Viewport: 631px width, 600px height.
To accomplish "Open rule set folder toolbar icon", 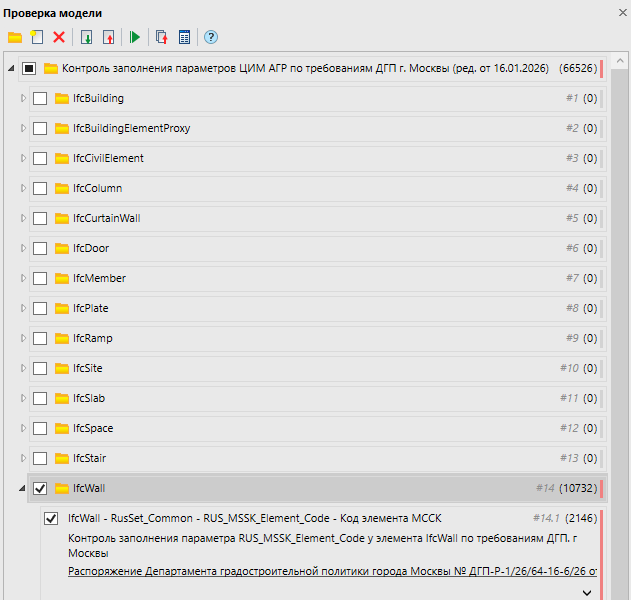I will pos(15,37).
